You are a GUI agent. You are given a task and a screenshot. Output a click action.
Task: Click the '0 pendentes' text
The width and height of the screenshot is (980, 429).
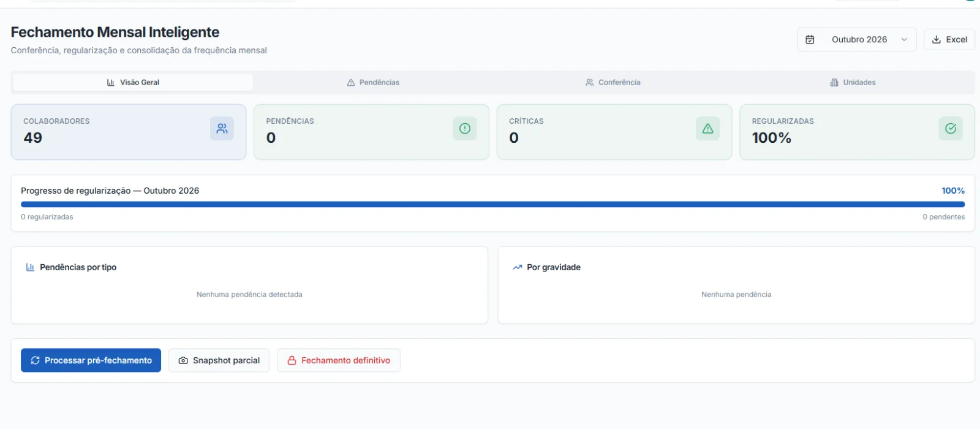tap(944, 217)
